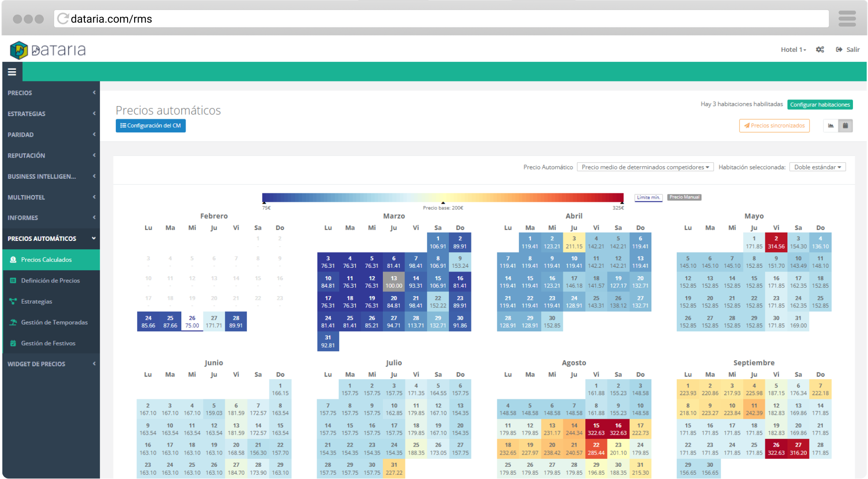Select August 14 cell priced 244.34

coord(574,429)
